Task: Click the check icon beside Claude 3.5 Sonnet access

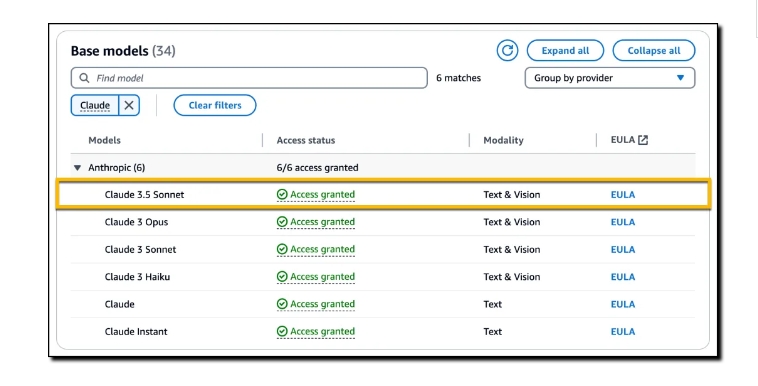Action: pos(282,194)
